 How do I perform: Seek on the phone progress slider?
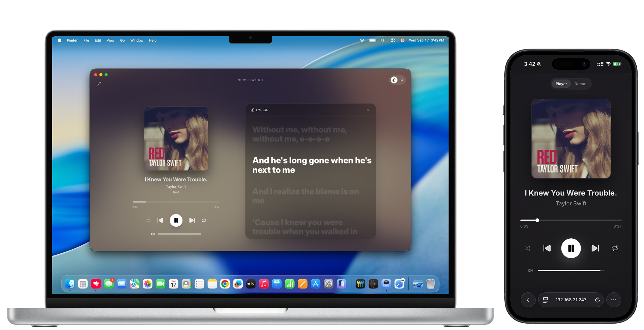[571, 220]
